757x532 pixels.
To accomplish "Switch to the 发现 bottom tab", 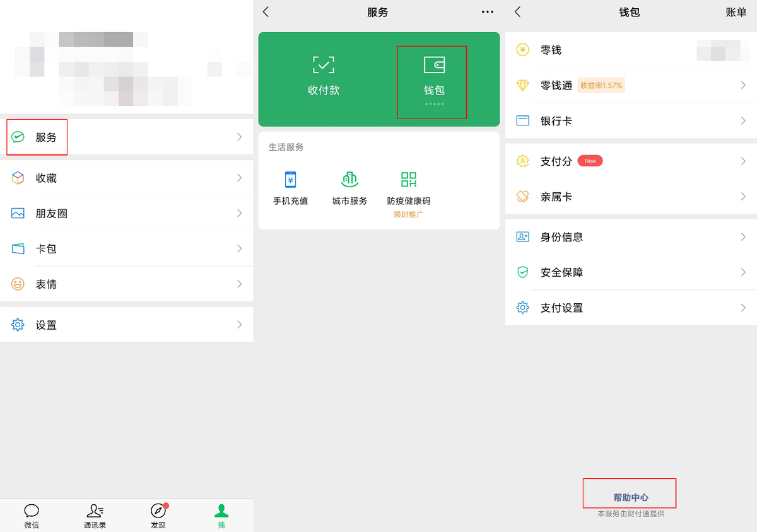I will tap(158, 515).
